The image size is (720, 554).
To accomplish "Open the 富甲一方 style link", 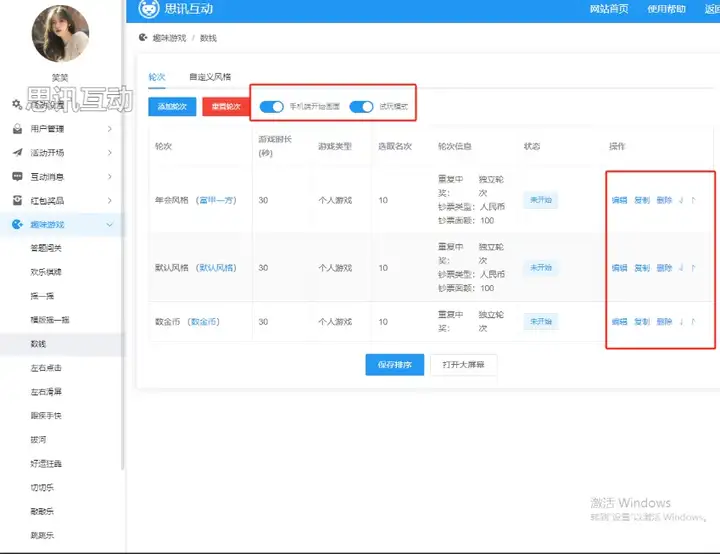I will click(x=216, y=200).
